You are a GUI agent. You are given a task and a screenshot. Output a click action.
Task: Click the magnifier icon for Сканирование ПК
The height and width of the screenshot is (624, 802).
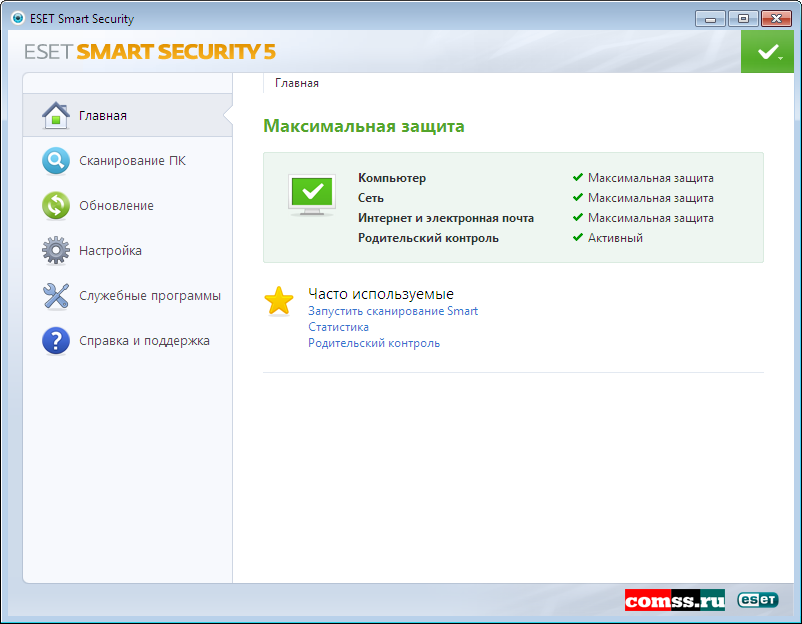tap(55, 160)
